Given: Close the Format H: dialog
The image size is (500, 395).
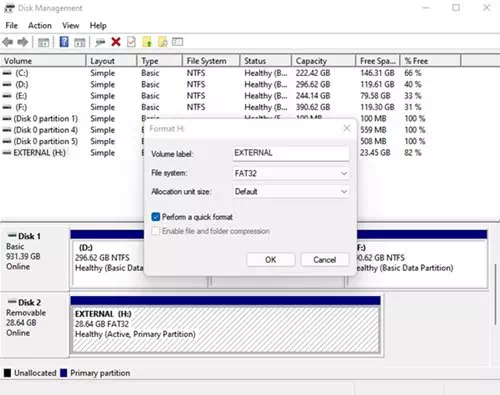Looking at the screenshot, I should pos(347,128).
